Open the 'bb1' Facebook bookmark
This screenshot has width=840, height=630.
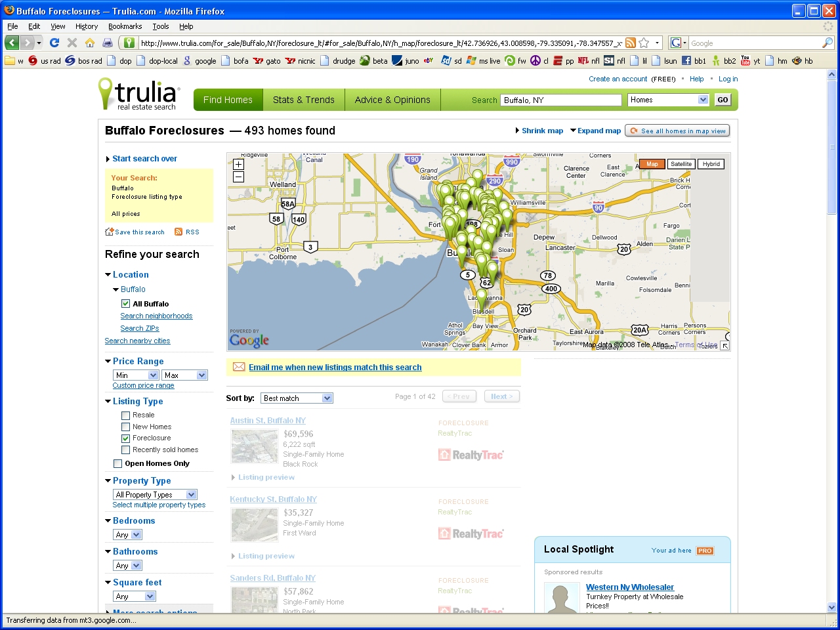click(694, 60)
